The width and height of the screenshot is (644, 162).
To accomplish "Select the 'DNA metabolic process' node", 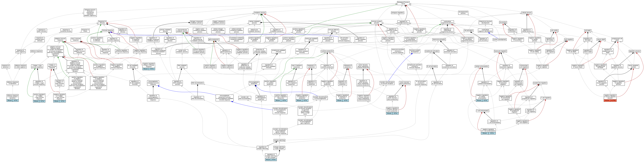I will click(x=182, y=66).
